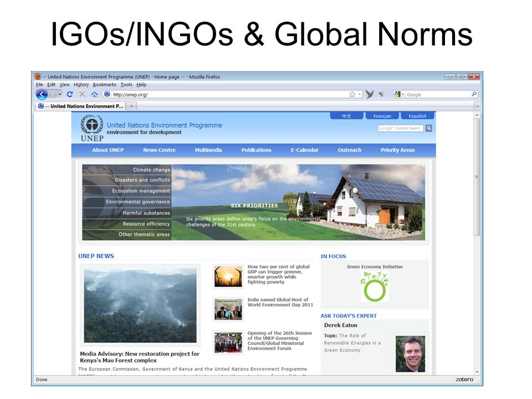Viewport: 532px width, 399px height.
Task: Open the wind turbines sunset thumbnail
Action: pyautogui.click(x=228, y=276)
